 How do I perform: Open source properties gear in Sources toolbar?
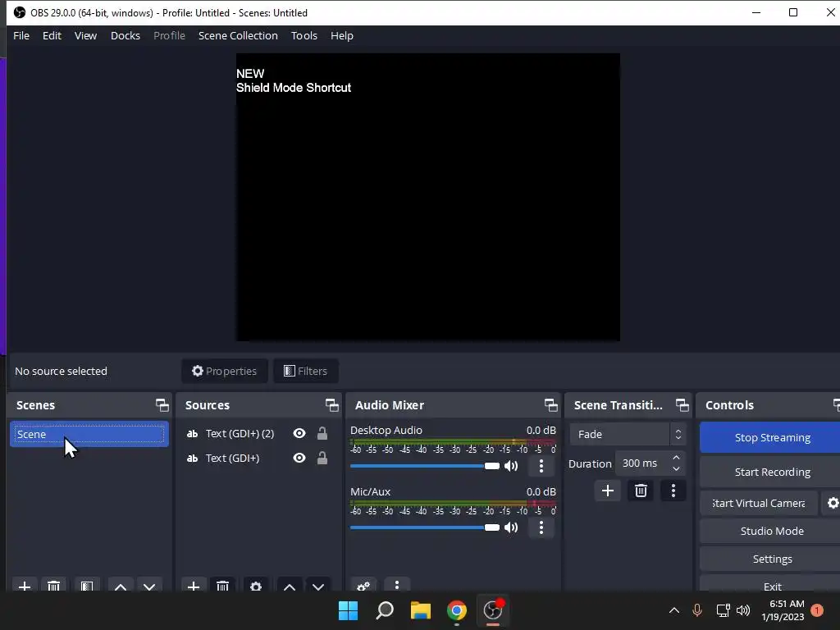256,586
